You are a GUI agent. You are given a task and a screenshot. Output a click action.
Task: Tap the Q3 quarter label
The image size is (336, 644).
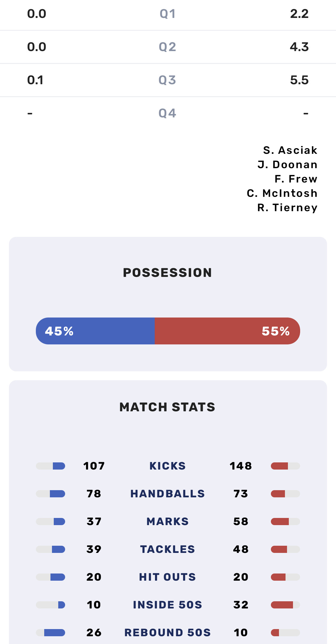tap(168, 80)
